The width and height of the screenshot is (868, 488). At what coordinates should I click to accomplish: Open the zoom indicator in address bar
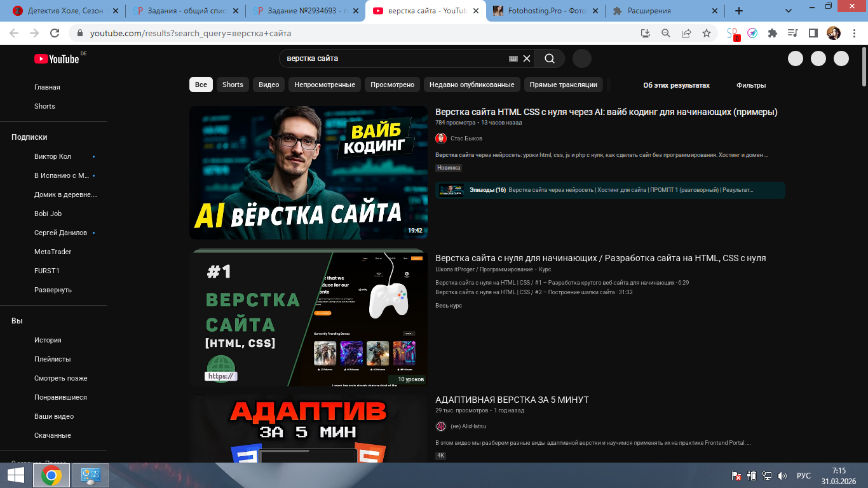[666, 33]
